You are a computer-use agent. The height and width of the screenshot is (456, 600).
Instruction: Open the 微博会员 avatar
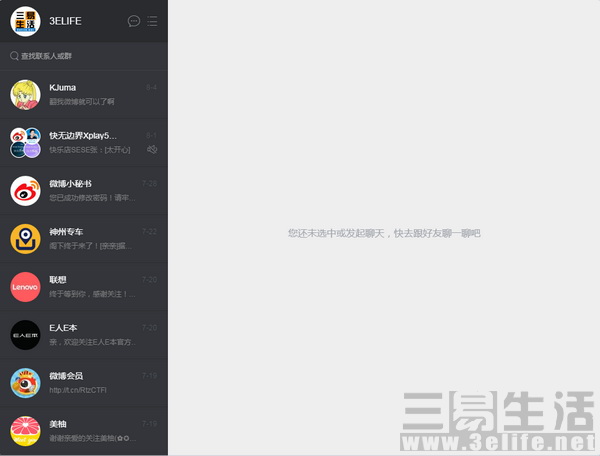pyautogui.click(x=25, y=383)
